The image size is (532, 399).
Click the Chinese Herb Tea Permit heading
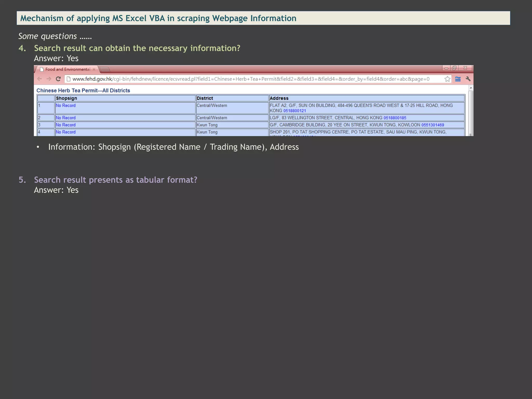(x=83, y=90)
